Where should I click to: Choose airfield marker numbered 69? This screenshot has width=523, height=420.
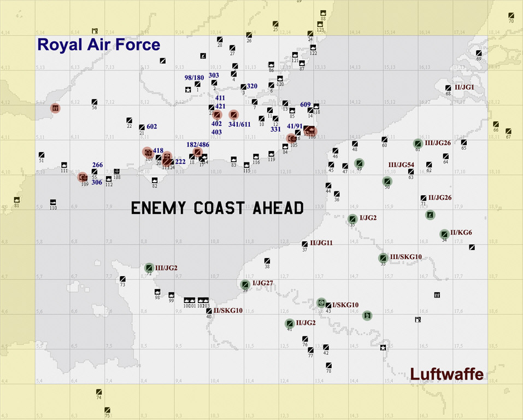pyautogui.click(x=479, y=53)
